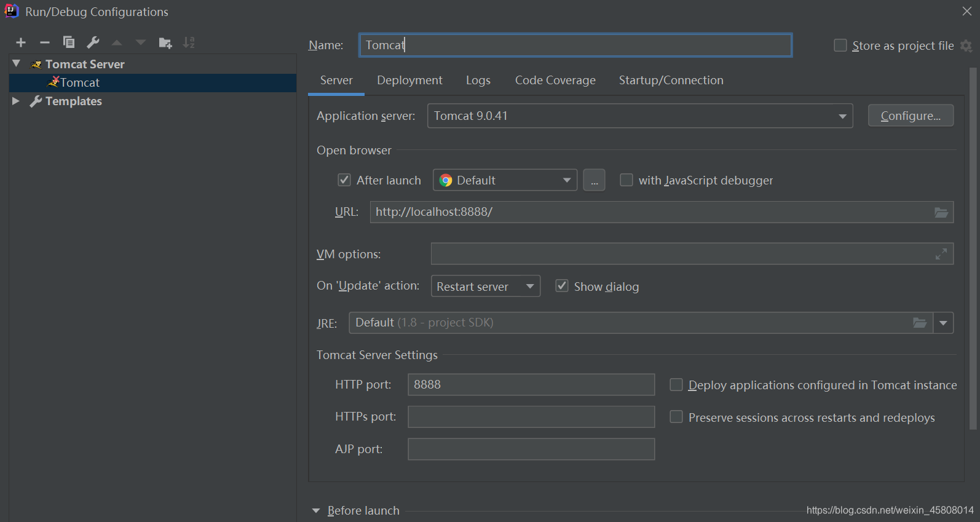Create new folder for configurations
980x522 pixels.
pos(165,42)
